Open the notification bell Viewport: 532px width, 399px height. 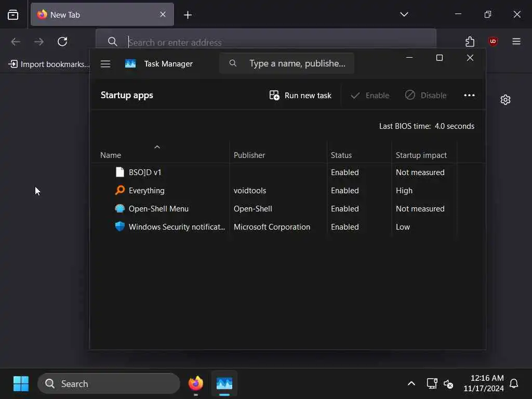tap(514, 384)
